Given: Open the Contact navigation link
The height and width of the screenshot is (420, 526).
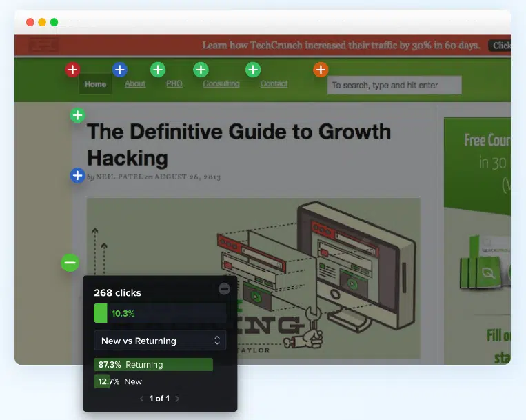Looking at the screenshot, I should pyautogui.click(x=274, y=84).
